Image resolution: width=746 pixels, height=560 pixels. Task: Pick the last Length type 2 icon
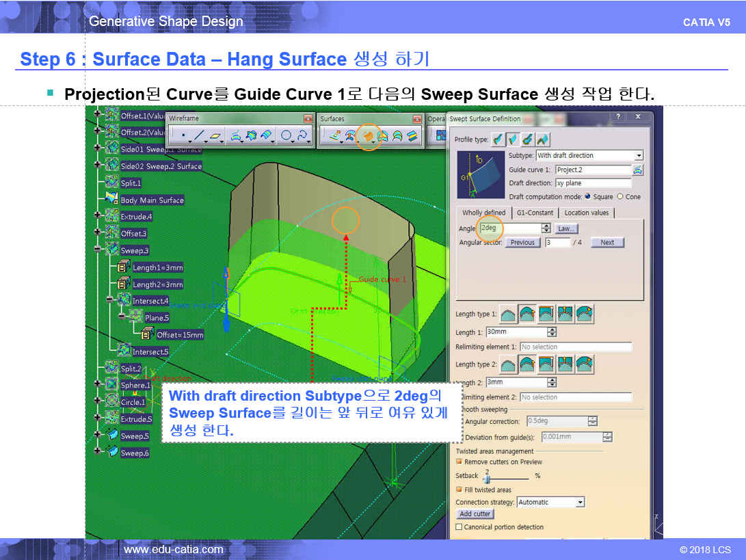[x=585, y=364]
